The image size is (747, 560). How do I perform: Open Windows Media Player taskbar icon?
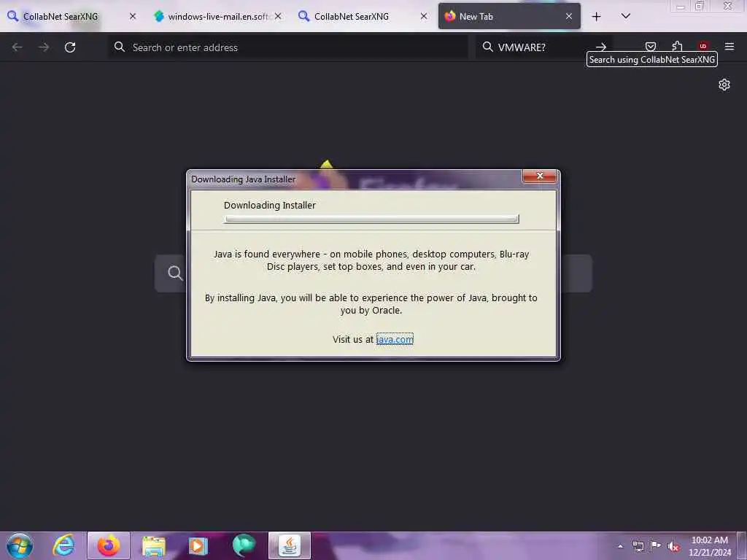click(x=198, y=545)
